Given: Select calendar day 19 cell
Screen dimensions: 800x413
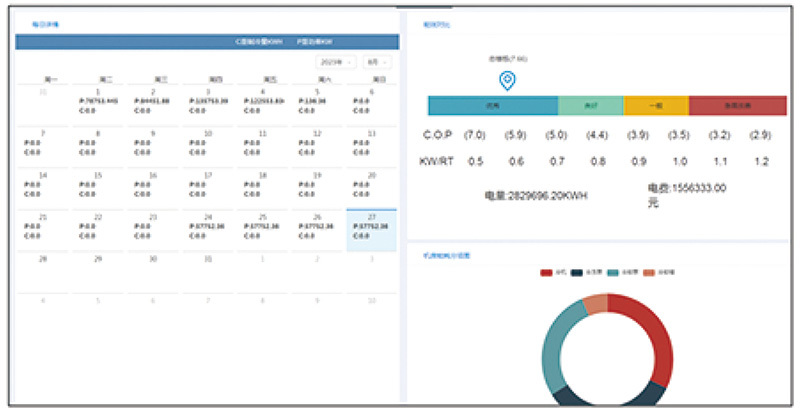Looking at the screenshot, I should click(x=317, y=188).
